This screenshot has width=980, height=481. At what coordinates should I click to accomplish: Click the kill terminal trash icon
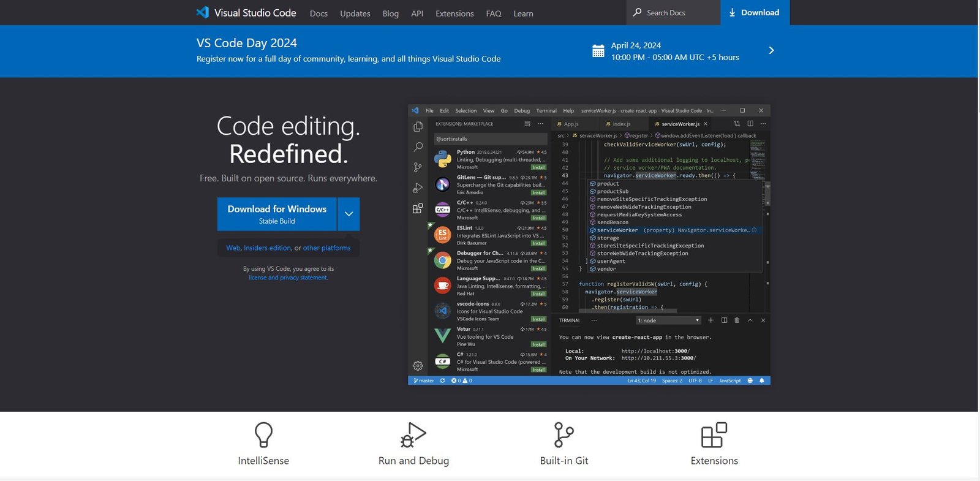[737, 320]
